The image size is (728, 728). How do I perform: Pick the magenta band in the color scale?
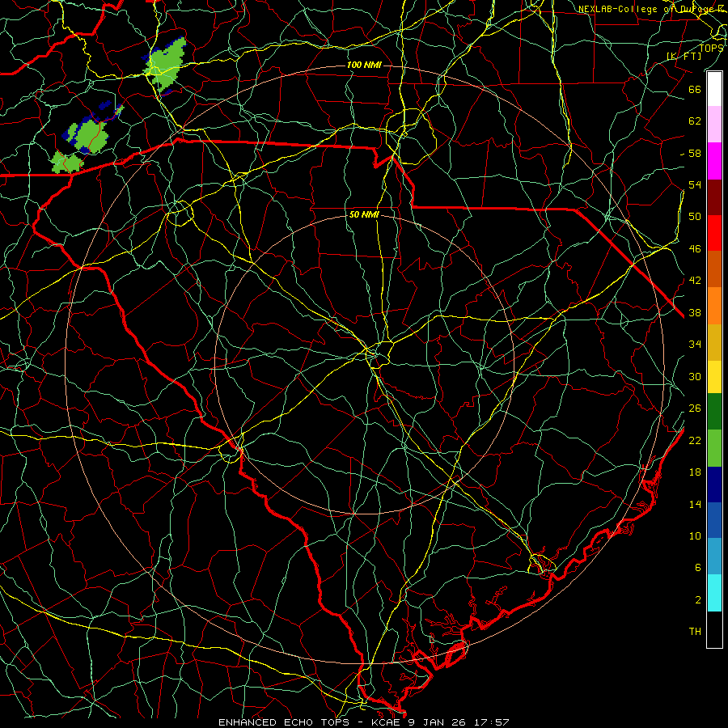coord(714,161)
